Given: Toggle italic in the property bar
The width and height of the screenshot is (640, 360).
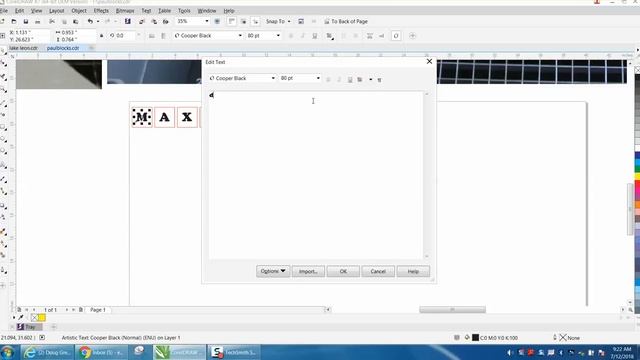Looking at the screenshot, I should click(x=303, y=36).
